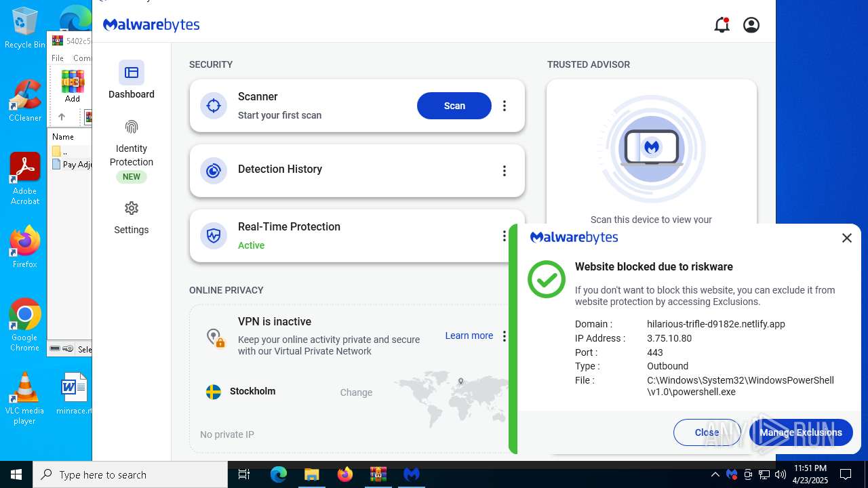
Task: Click the Sweden flag icon
Action: pos(214,392)
